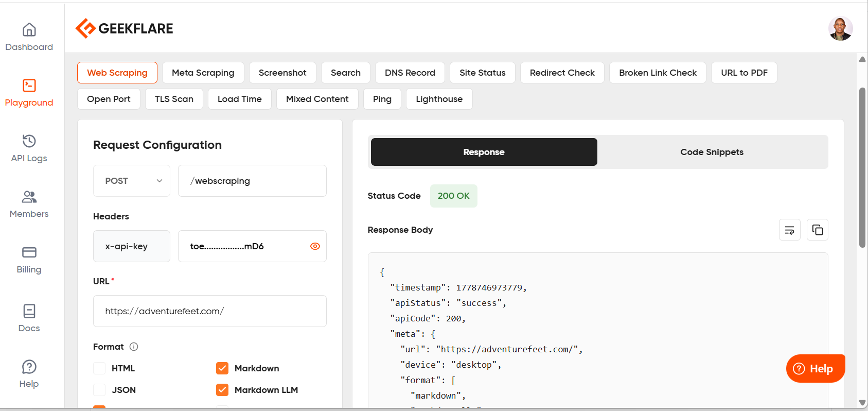Open the Redirect Check tab
Image resolution: width=868 pixels, height=411 pixels.
tap(562, 73)
